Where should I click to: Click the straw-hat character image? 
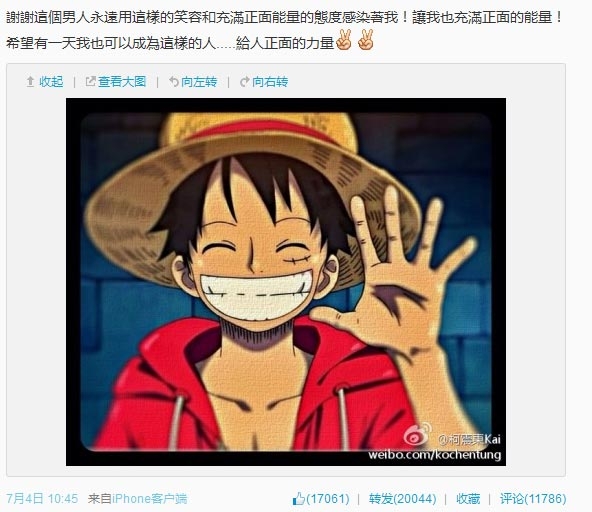coord(286,282)
